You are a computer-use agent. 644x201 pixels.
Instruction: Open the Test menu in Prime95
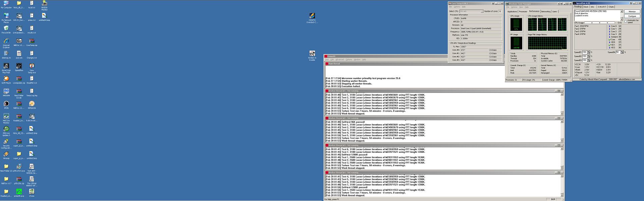(x=327, y=60)
